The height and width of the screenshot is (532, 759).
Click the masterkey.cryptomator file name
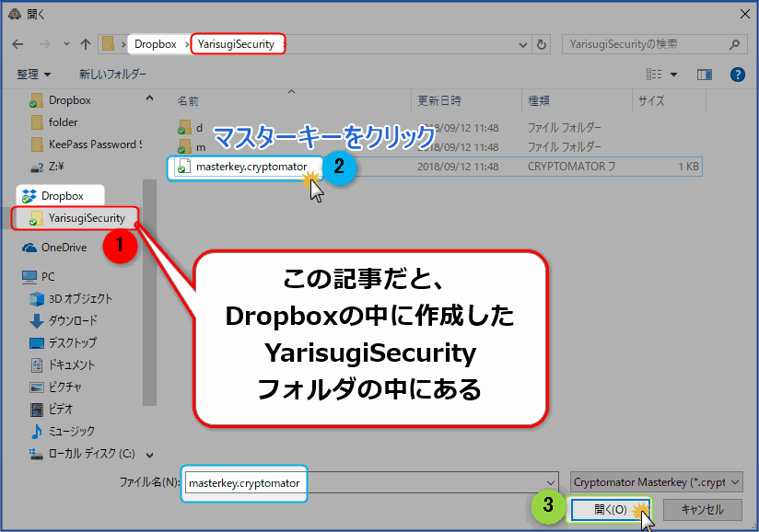251,167
